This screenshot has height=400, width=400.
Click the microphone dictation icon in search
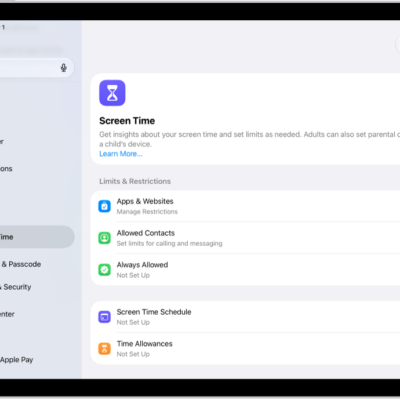click(64, 68)
